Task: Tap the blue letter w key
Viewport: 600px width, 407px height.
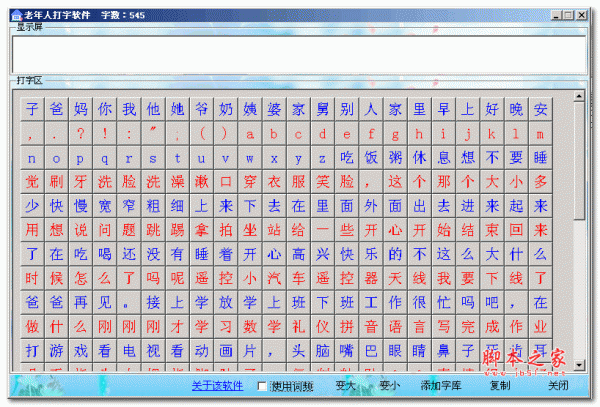Action: click(x=250, y=158)
